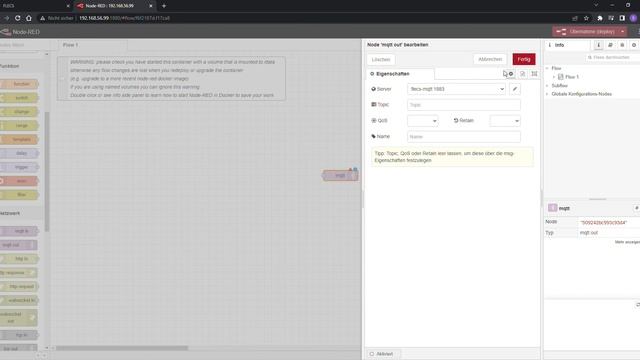Select the mqtt out node in the palette
The image size is (640, 360).
pos(18,245)
